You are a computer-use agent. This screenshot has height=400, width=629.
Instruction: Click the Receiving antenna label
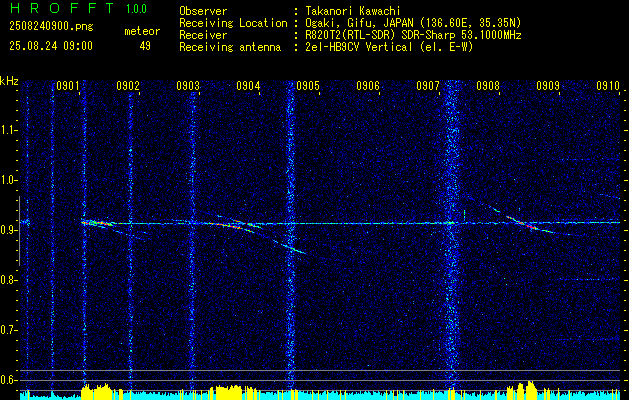click(230, 47)
